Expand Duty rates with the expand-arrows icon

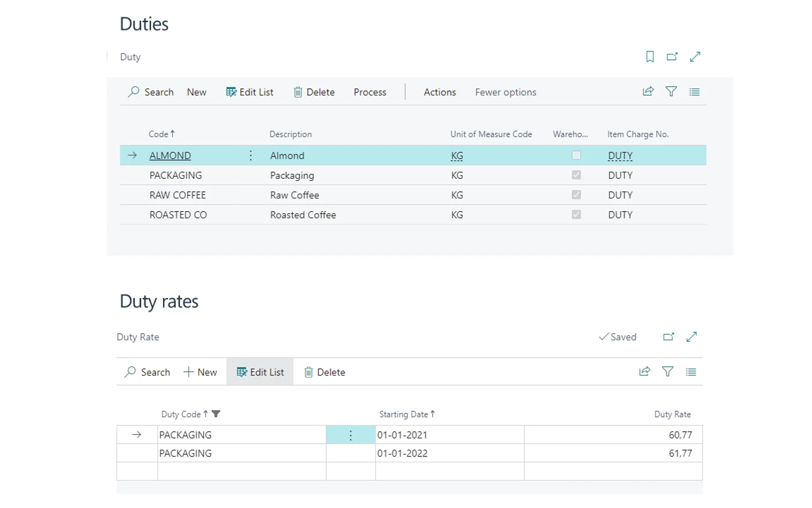692,337
